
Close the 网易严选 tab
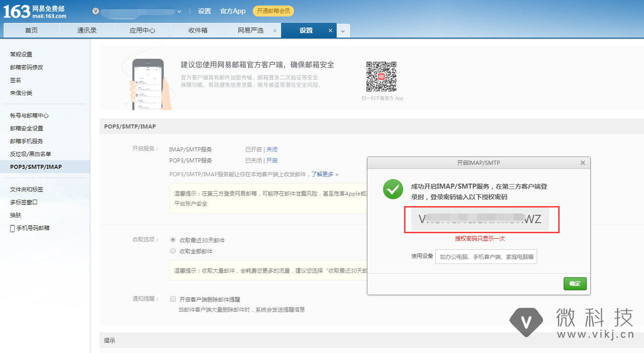coord(275,31)
